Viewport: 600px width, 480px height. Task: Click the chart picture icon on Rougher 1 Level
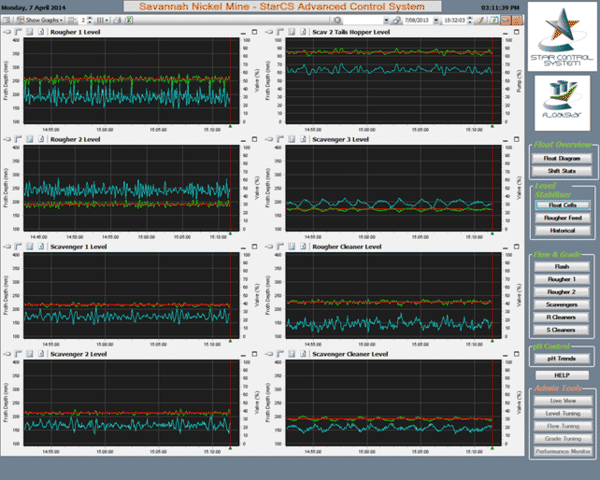point(29,32)
